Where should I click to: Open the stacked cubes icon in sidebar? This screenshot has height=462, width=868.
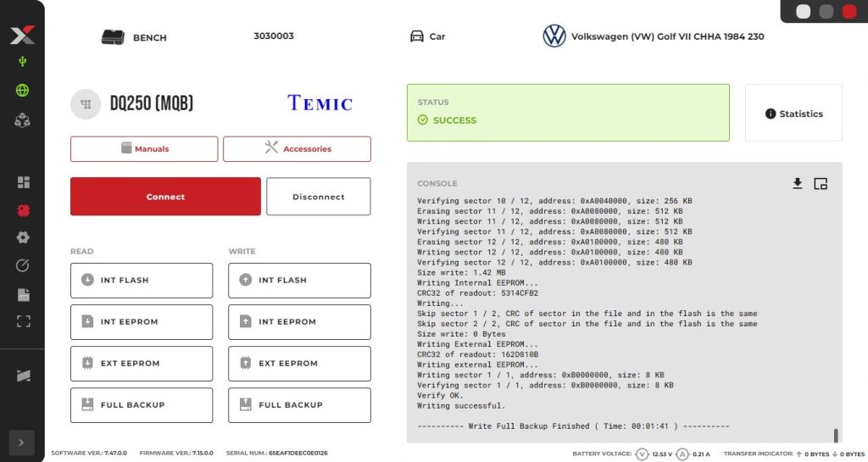click(x=22, y=120)
